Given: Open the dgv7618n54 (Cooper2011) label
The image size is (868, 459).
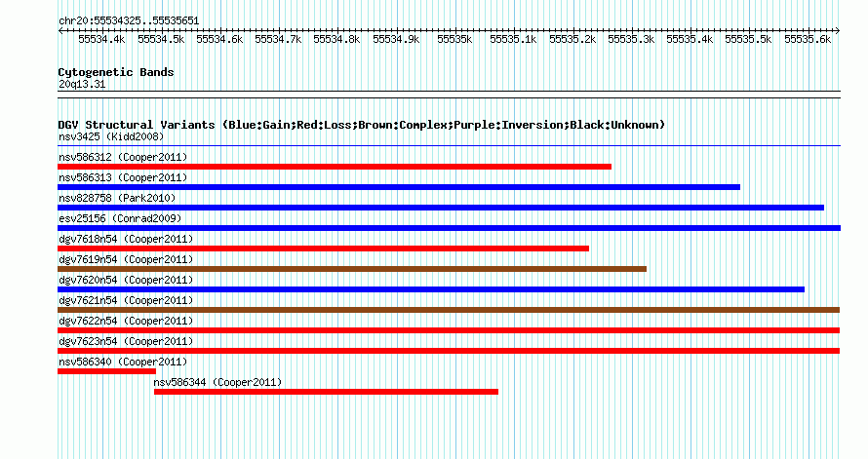Looking at the screenshot, I should coord(126,239).
